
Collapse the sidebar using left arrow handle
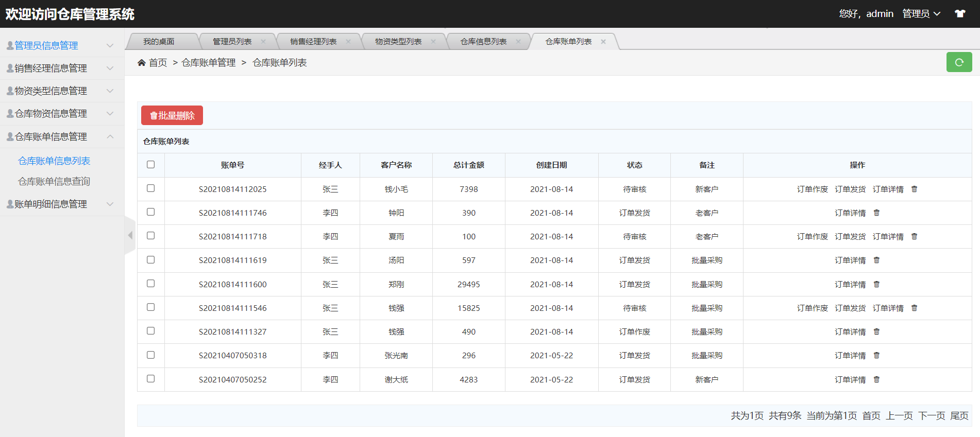coord(130,235)
